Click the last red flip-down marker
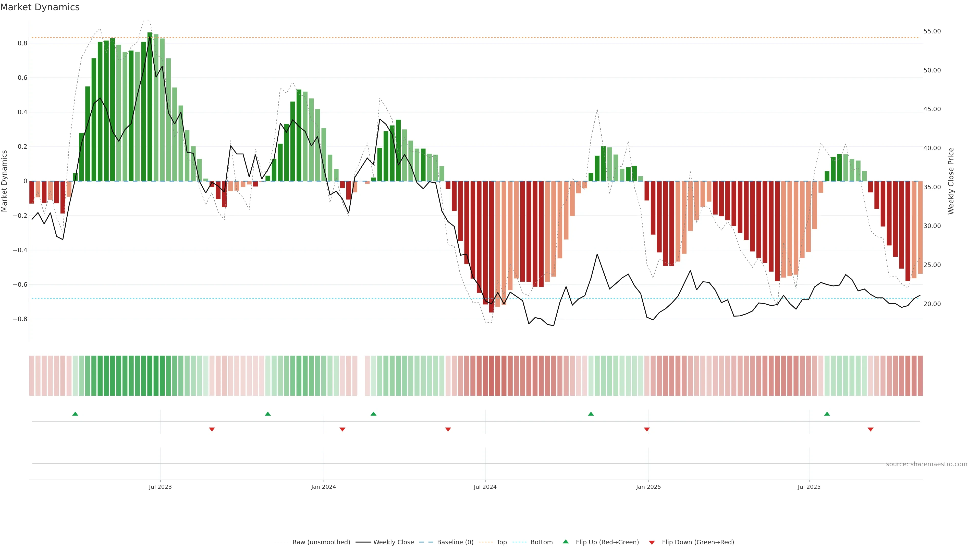The image size is (980, 551). pyautogui.click(x=871, y=429)
